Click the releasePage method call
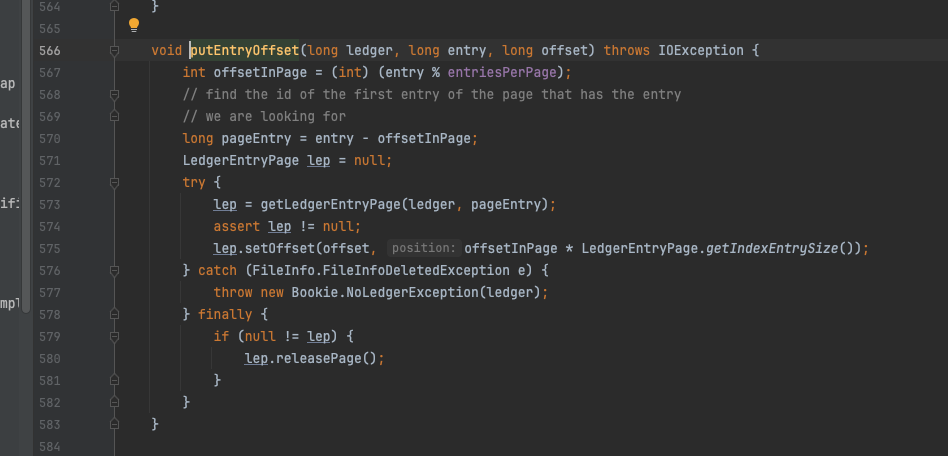 click(314, 359)
